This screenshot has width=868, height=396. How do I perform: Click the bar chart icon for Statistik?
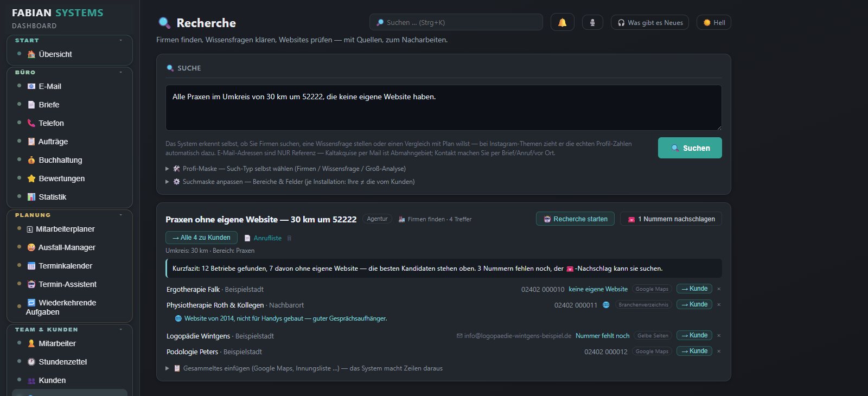[31, 197]
